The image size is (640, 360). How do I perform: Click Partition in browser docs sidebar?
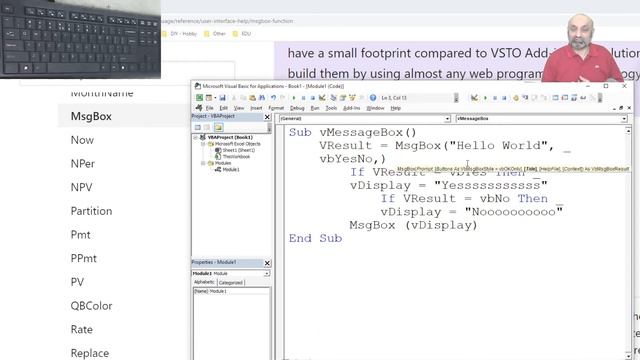pyautogui.click(x=91, y=211)
